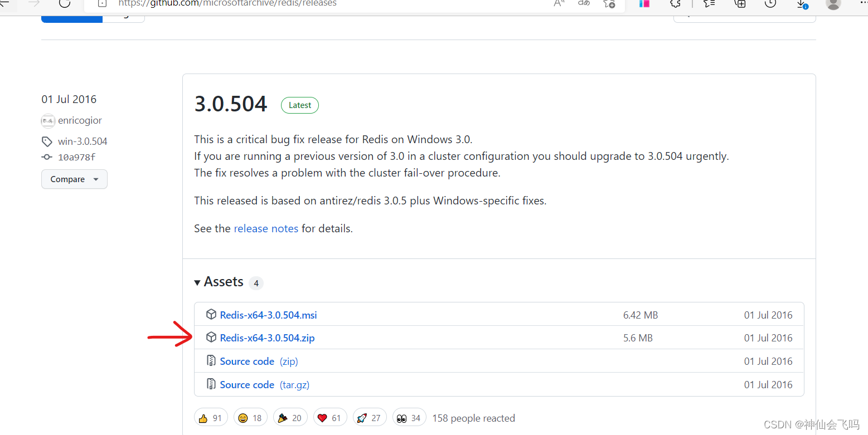
Task: Add this page to favorites star icon
Action: pos(609,3)
